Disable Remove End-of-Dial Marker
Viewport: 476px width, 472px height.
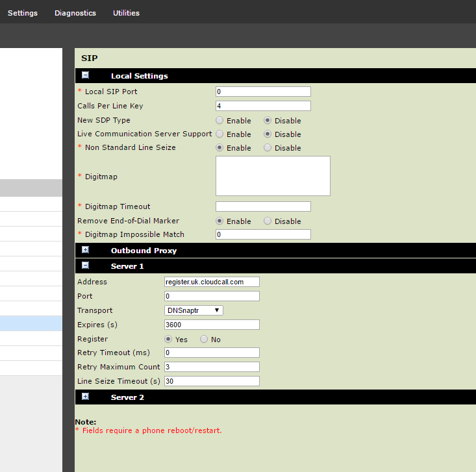[268, 221]
